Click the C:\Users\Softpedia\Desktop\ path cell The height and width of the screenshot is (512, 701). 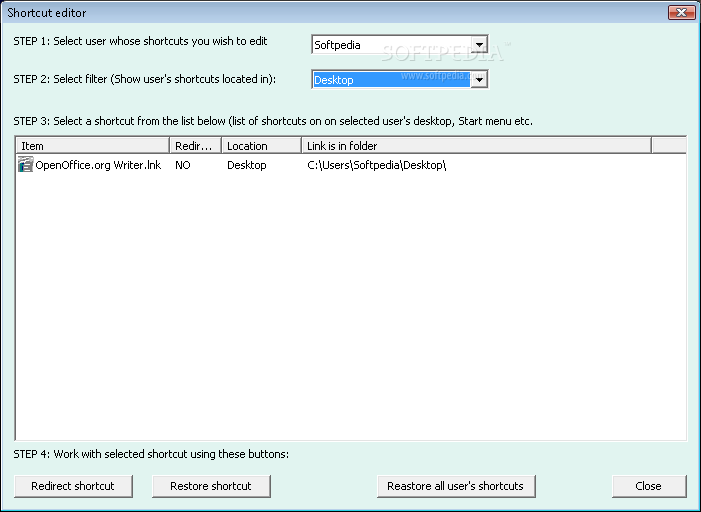point(376,165)
